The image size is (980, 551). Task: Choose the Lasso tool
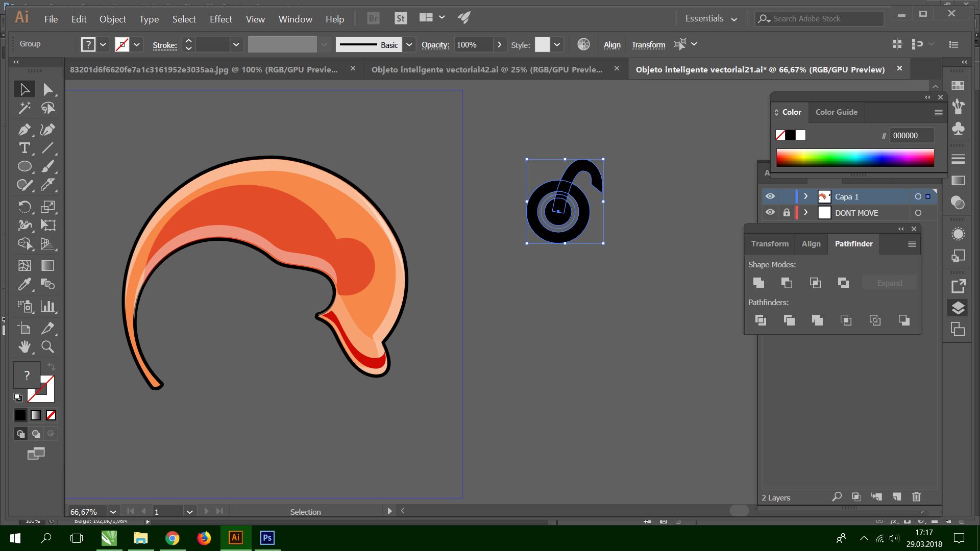[x=47, y=108]
